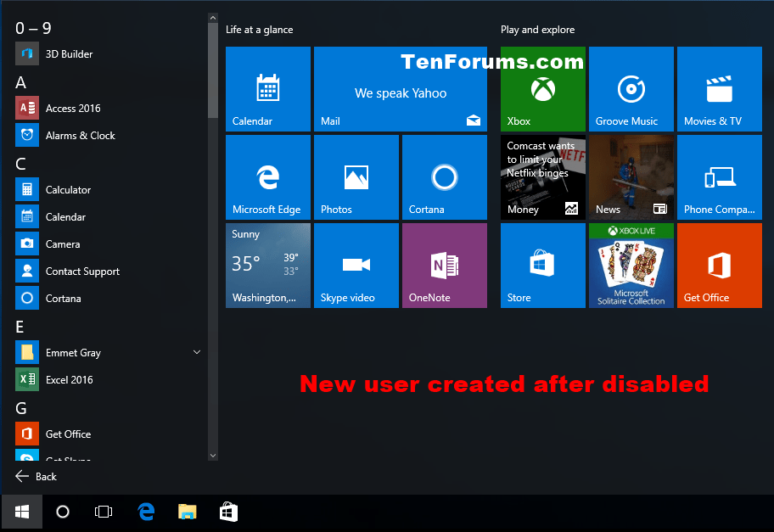Select the letter C heading

(20, 163)
